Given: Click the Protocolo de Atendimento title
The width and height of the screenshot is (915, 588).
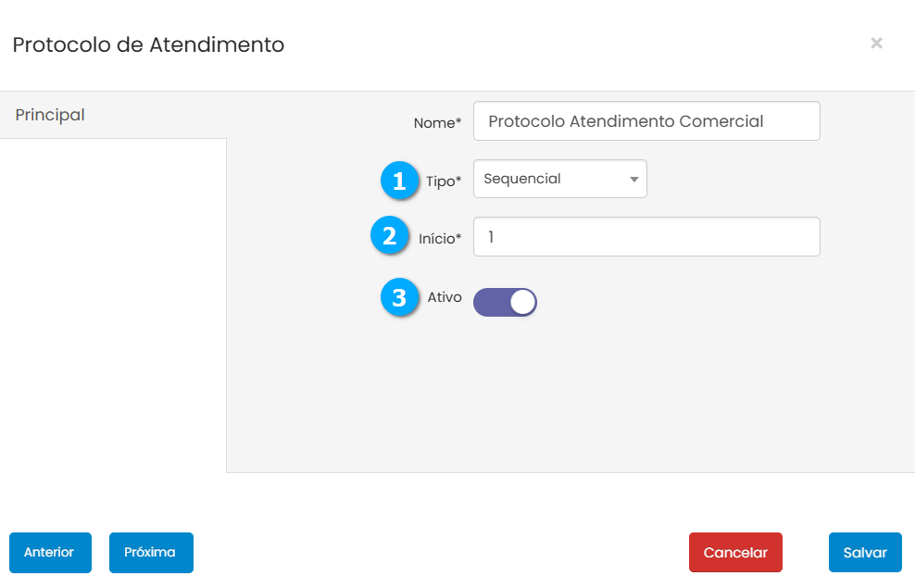Looking at the screenshot, I should pos(148,44).
